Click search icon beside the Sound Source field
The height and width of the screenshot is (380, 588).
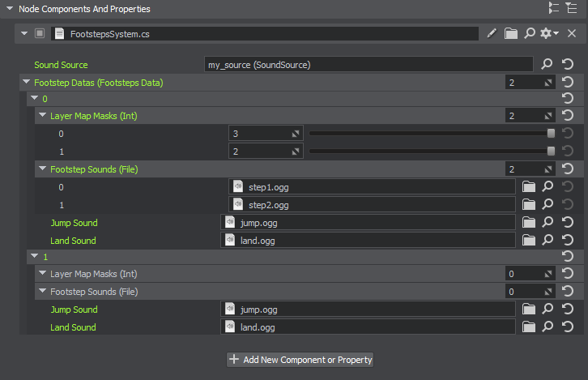point(548,64)
